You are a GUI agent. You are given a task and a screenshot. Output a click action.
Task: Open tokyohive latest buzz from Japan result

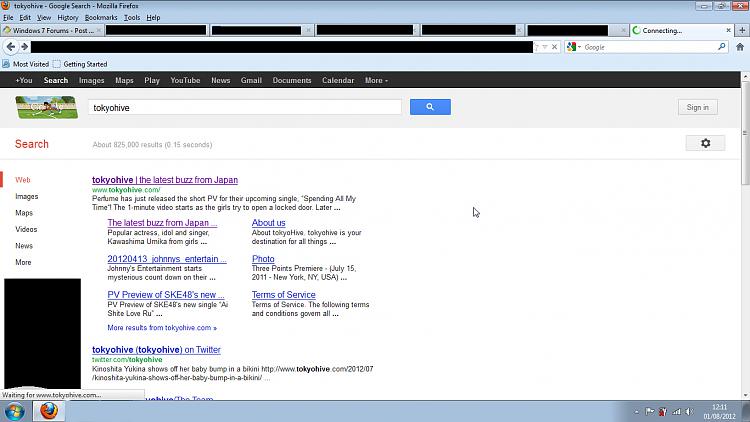pyautogui.click(x=165, y=180)
